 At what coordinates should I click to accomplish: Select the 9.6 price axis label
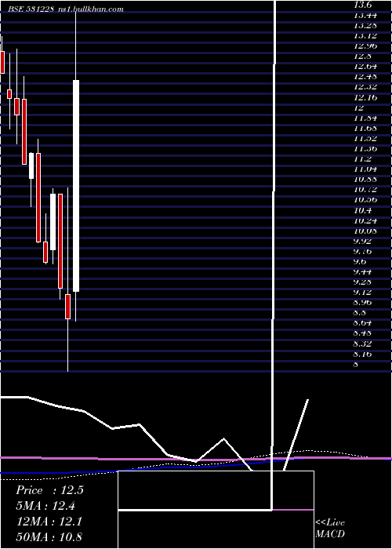(x=360, y=261)
